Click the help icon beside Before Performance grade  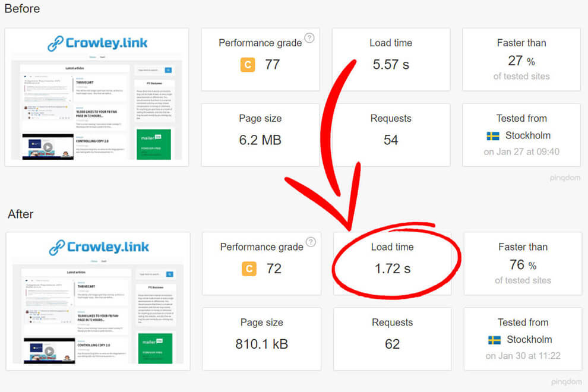309,39
